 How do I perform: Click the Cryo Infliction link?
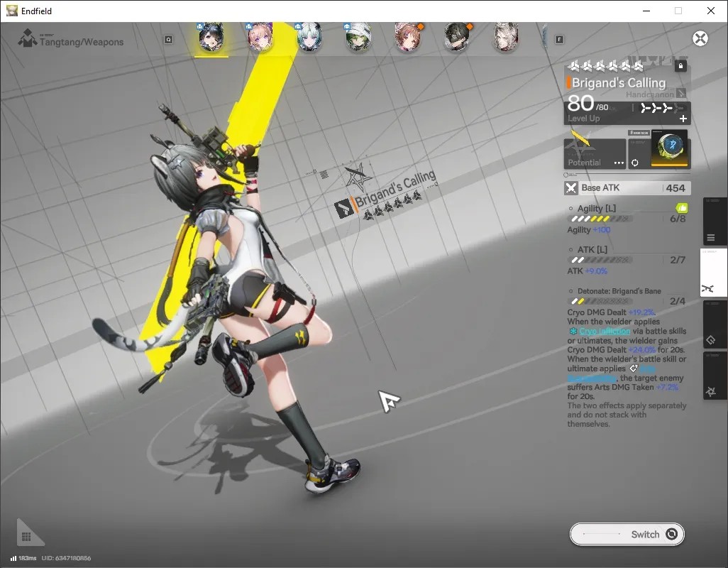coord(605,331)
